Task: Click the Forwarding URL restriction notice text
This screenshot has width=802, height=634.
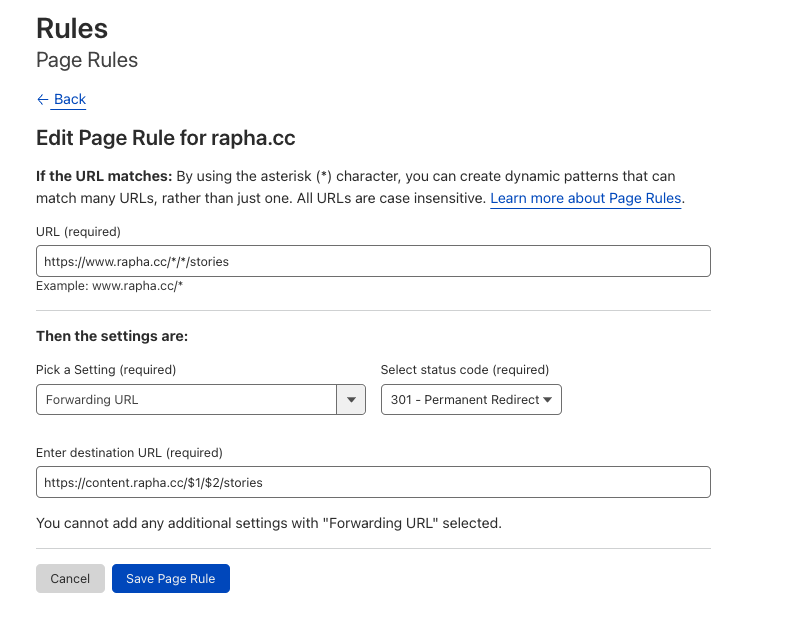Action: (x=268, y=523)
